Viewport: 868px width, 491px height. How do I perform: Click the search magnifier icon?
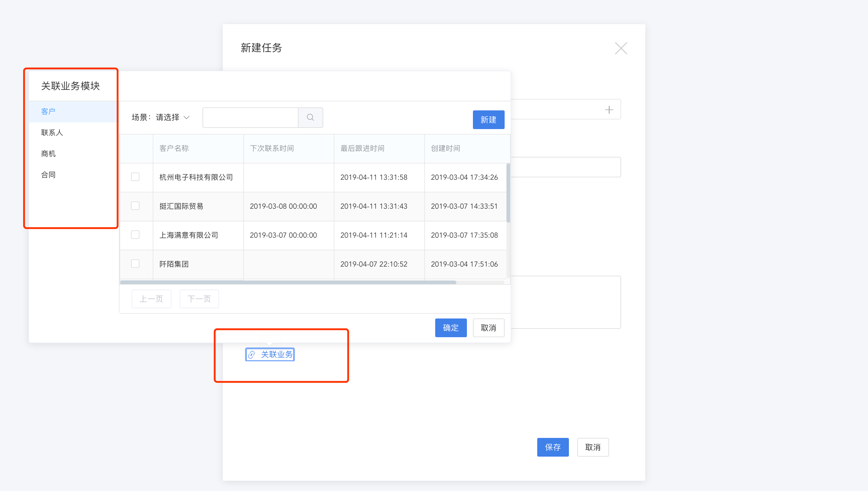(x=310, y=117)
